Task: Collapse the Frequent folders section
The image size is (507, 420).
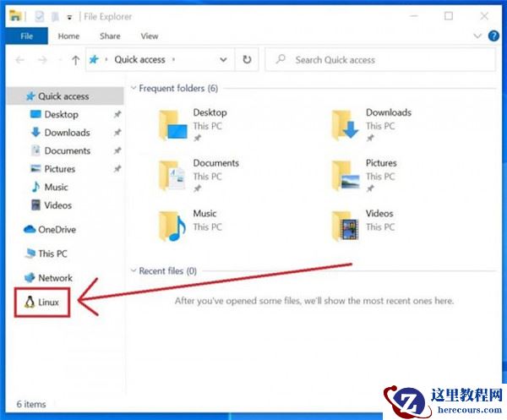Action: (x=134, y=88)
